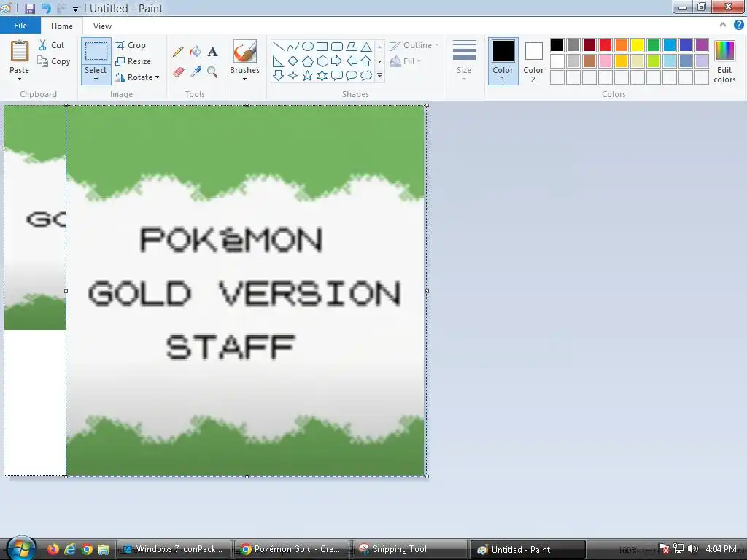
Task: Activate Color 1 foreground selector
Action: pos(503,61)
